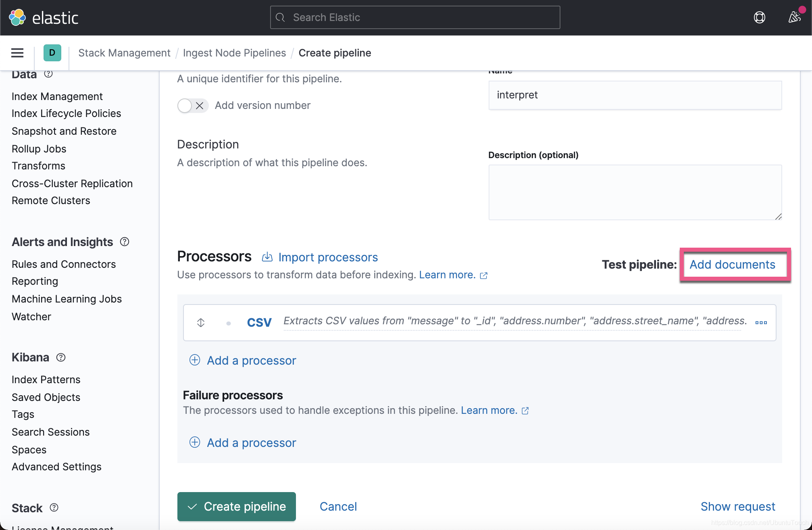Open notifications with the bell icon
The image size is (812, 530).
[x=794, y=17]
